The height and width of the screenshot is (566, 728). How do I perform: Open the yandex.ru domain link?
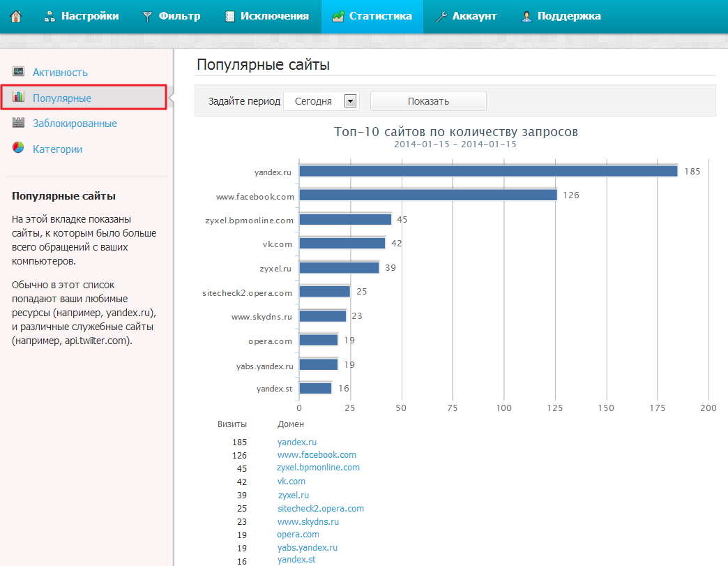297,442
